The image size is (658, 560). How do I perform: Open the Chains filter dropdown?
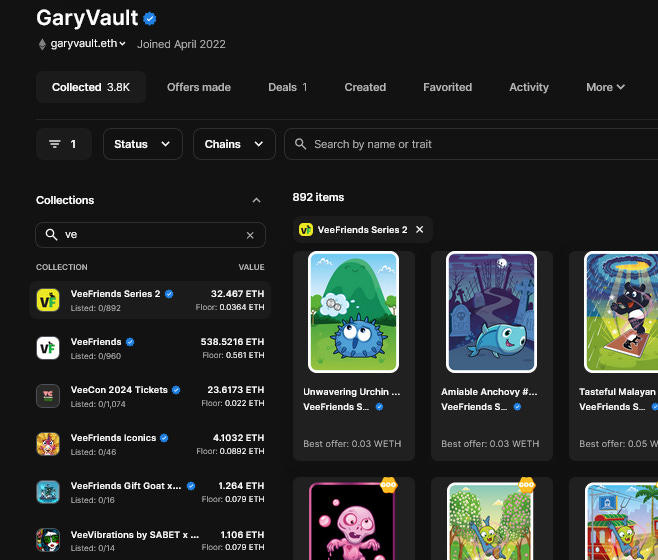234,144
